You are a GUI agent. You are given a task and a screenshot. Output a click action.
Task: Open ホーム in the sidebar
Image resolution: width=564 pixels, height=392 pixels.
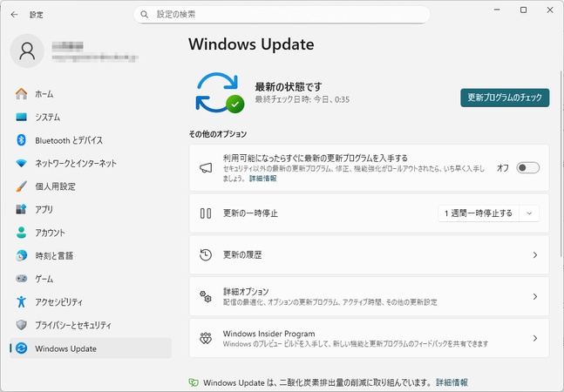point(91,94)
